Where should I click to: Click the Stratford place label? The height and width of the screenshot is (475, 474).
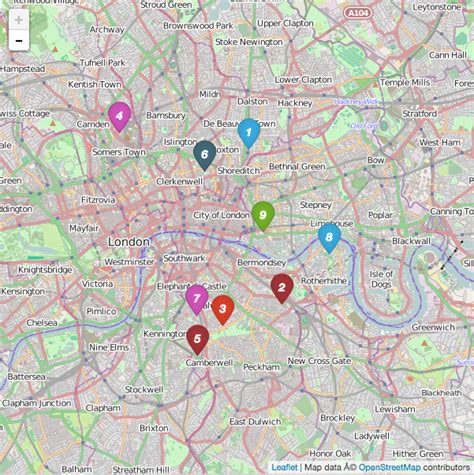[419, 114]
